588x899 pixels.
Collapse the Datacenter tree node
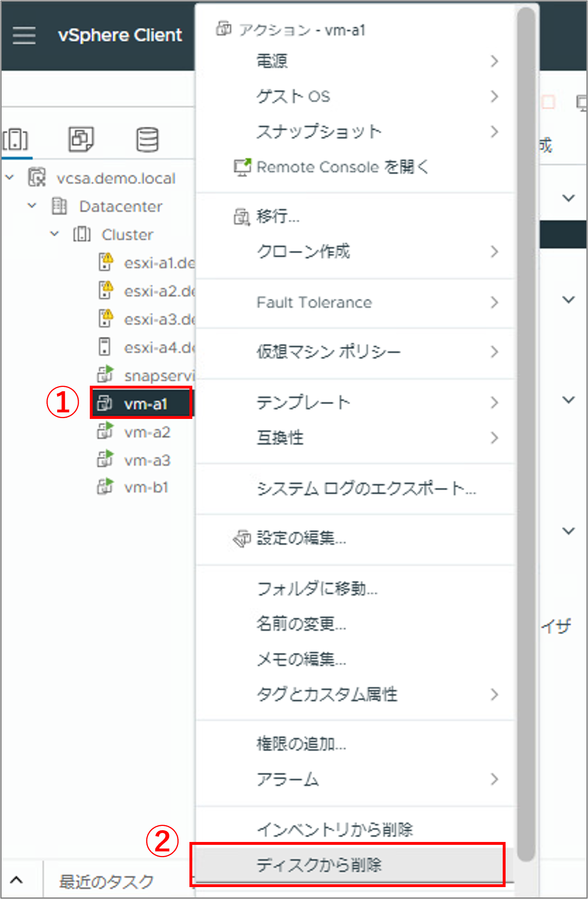click(x=32, y=206)
